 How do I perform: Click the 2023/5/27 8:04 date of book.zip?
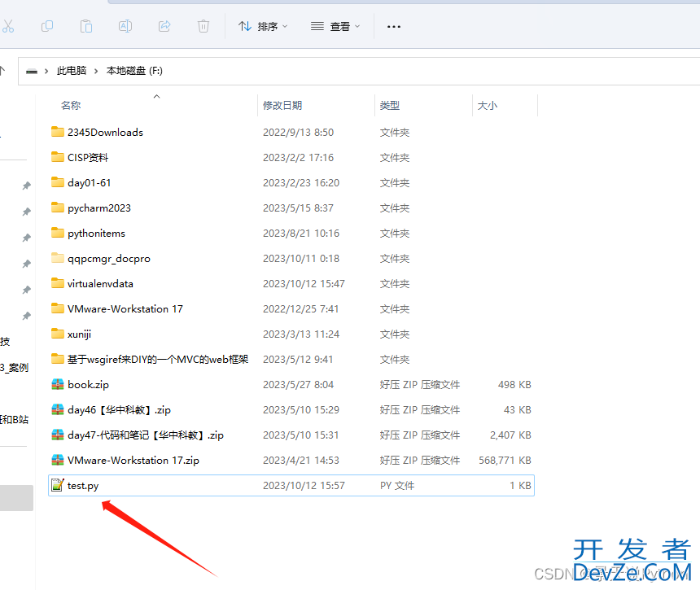[x=298, y=385]
